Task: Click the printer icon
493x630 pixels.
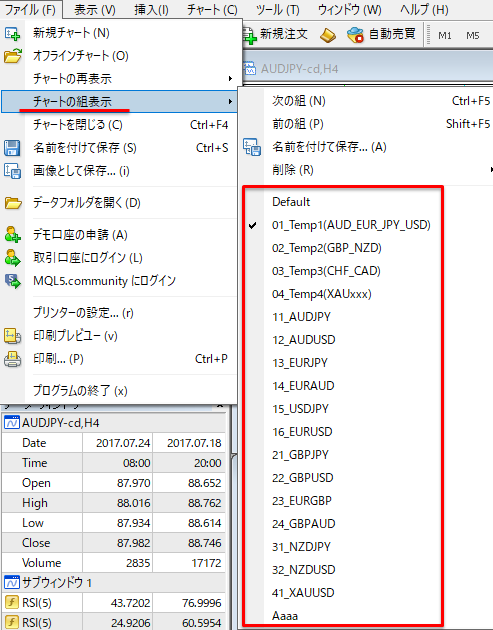Action: pos(12,359)
